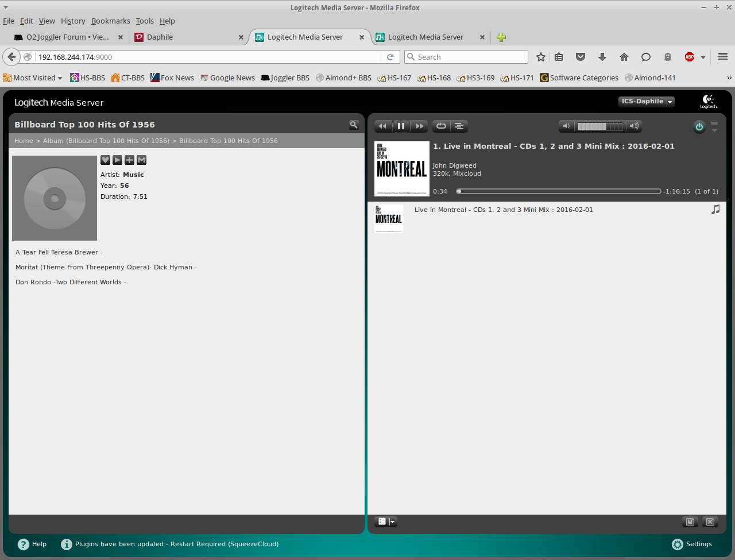Show bookmarks list icon in toolbar
The image size is (735, 560).
coord(559,57)
